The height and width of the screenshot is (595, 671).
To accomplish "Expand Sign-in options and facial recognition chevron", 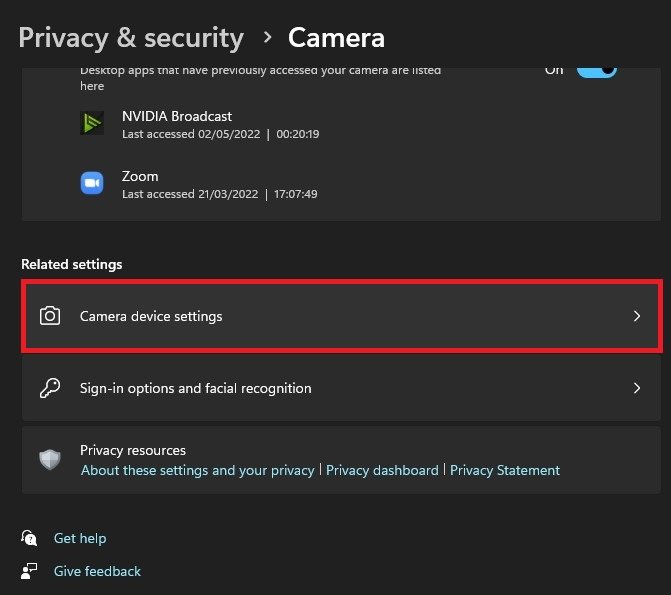I will pyautogui.click(x=637, y=388).
